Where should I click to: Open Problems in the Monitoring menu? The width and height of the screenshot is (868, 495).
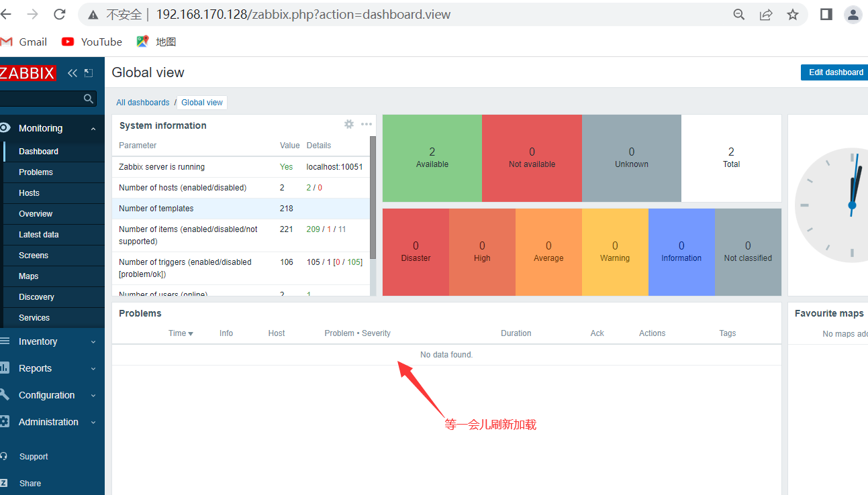tap(52, 172)
